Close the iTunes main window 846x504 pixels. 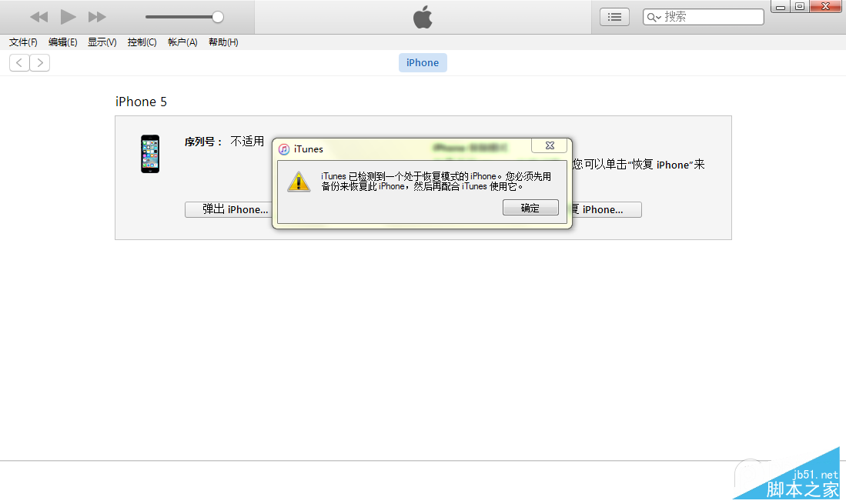[825, 6]
